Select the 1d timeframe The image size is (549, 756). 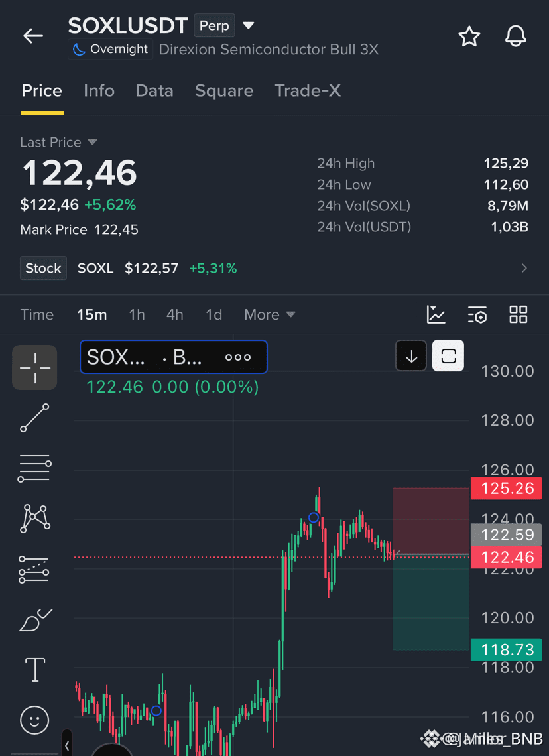[x=214, y=315]
